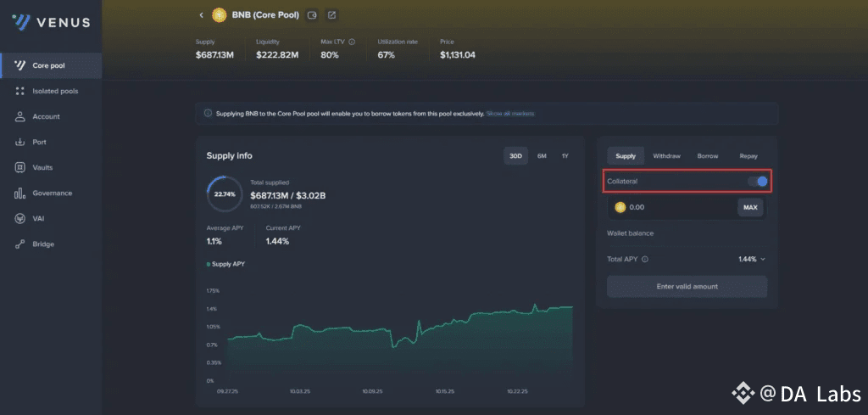The height and width of the screenshot is (415, 868).
Task: Toggle the Collateral switch off
Action: 757,181
